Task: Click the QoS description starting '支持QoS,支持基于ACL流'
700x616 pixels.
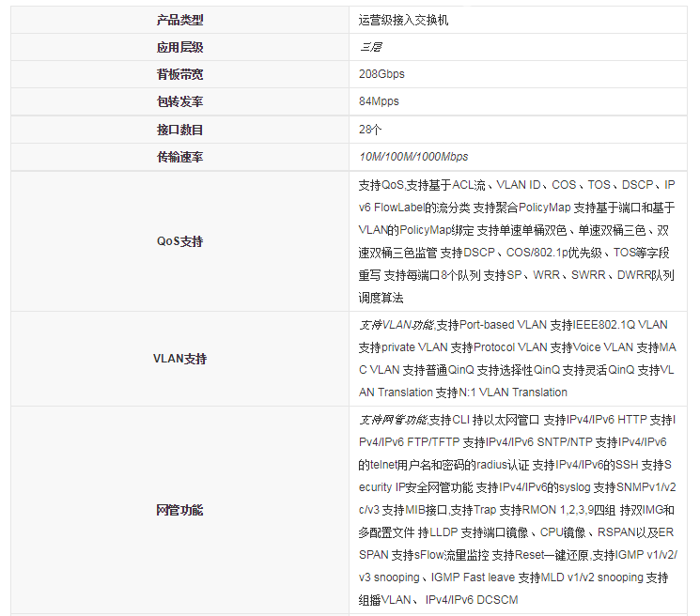Action: coord(517,241)
